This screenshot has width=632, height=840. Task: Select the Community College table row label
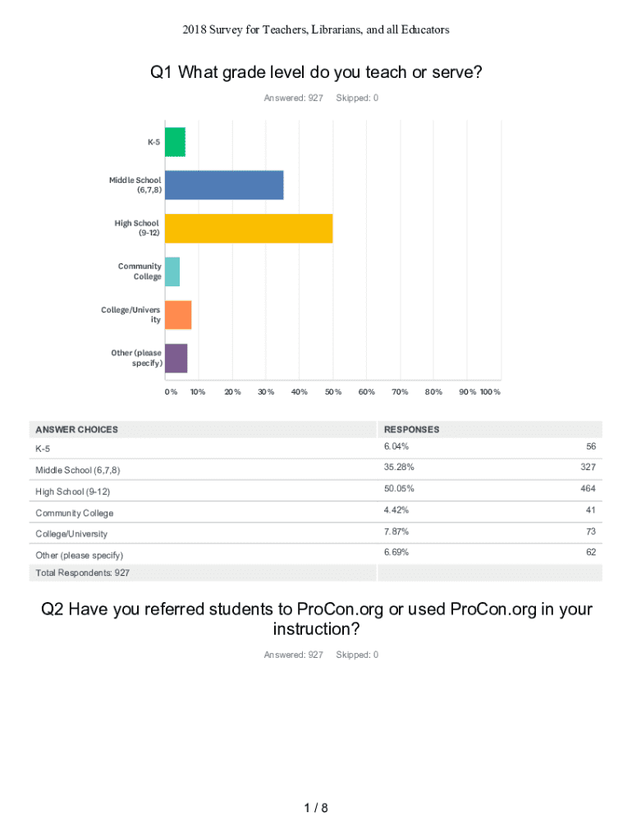[x=75, y=514]
